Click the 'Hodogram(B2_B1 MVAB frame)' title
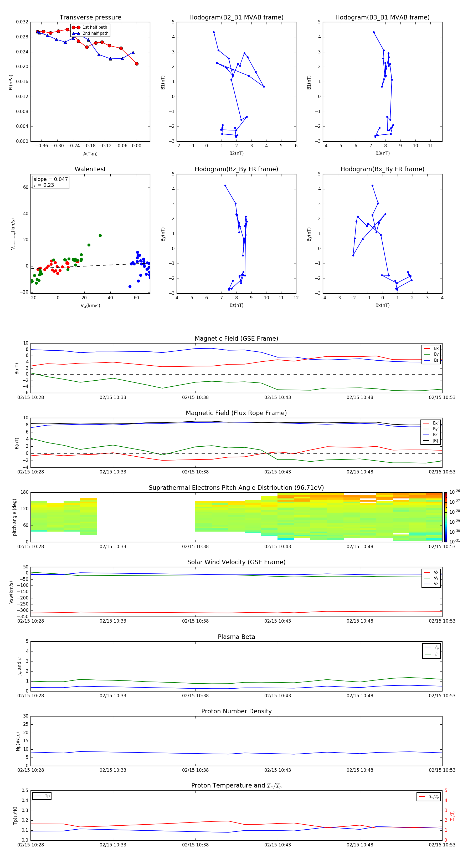 pyautogui.click(x=236, y=18)
